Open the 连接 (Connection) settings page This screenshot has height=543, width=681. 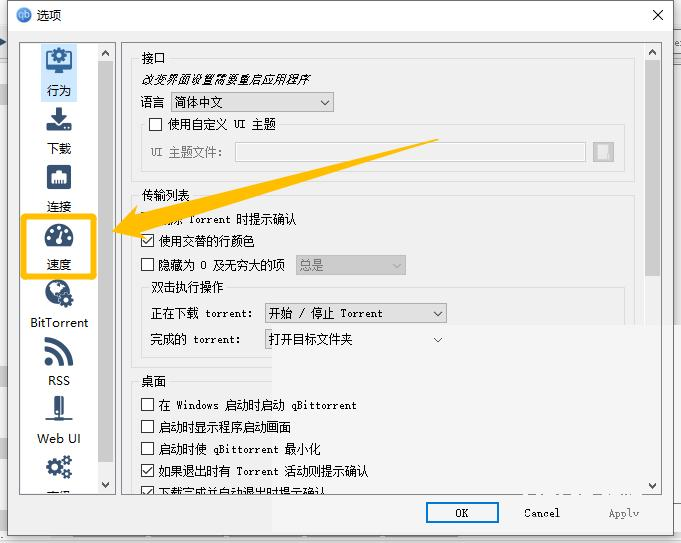[59, 189]
